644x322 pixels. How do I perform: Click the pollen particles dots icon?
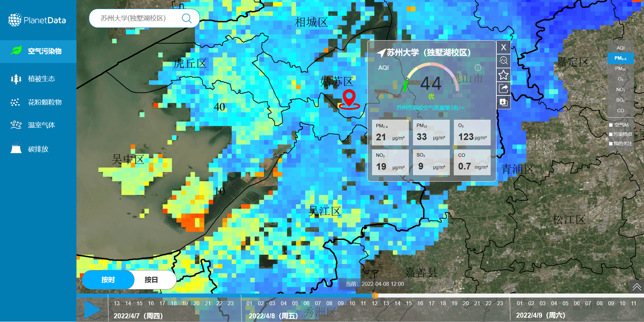[x=16, y=102]
